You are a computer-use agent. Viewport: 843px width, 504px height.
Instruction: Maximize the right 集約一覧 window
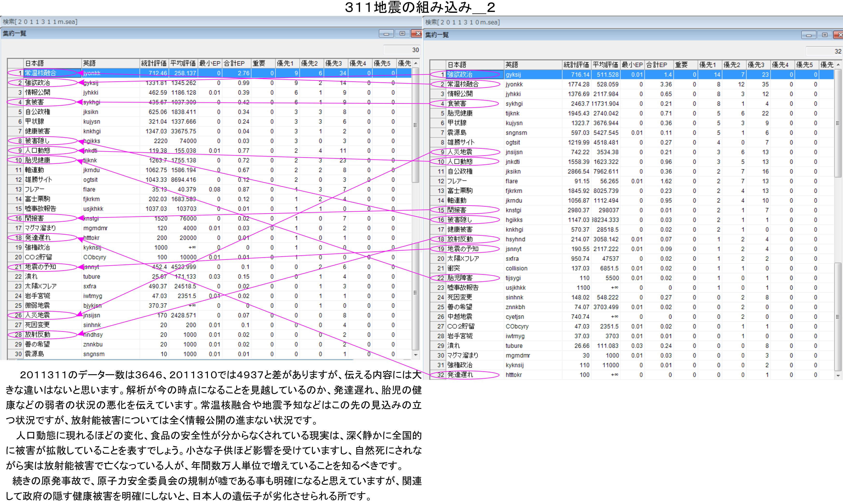coord(824,35)
